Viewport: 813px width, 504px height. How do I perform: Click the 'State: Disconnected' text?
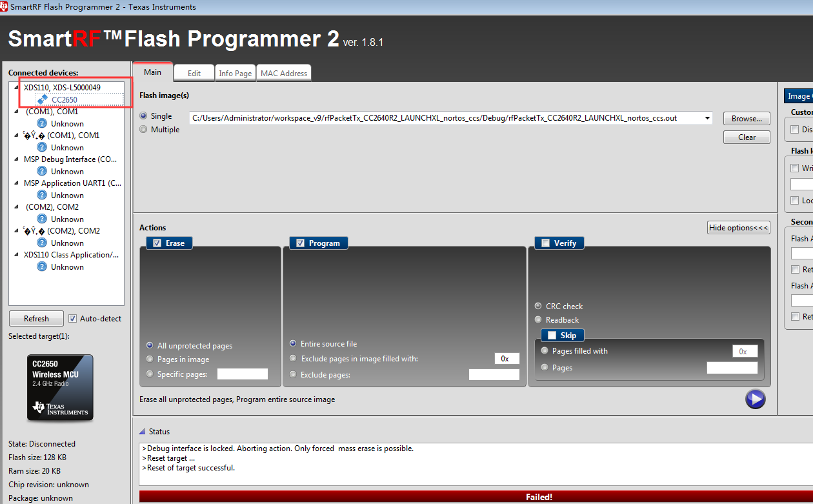(42, 444)
